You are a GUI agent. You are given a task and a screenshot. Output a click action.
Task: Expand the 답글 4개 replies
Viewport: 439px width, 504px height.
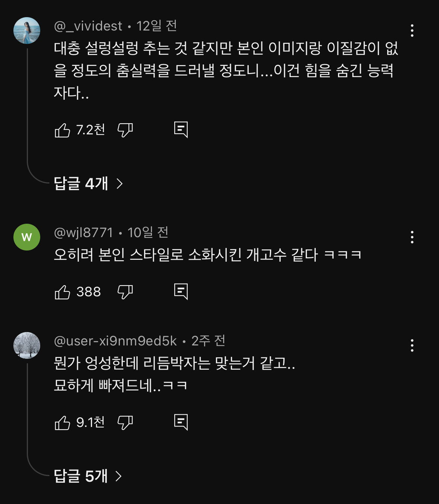(x=88, y=184)
